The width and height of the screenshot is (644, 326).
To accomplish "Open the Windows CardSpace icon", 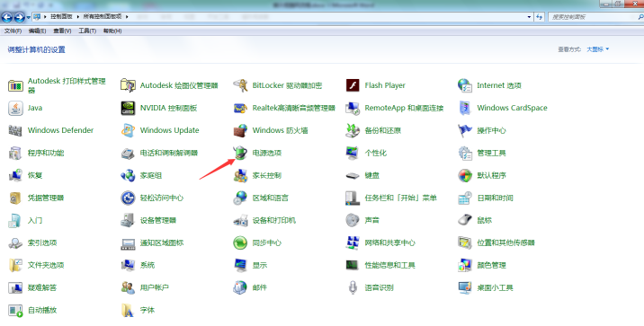I will point(465,109).
